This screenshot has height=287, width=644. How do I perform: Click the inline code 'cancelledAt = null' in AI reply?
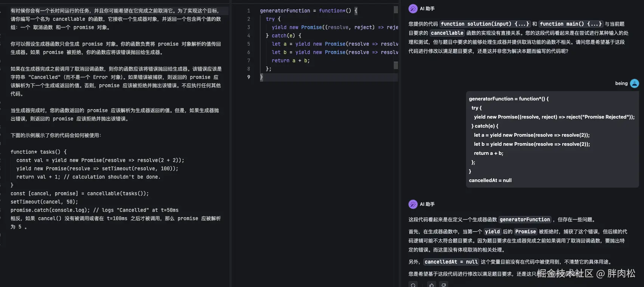pos(451,262)
